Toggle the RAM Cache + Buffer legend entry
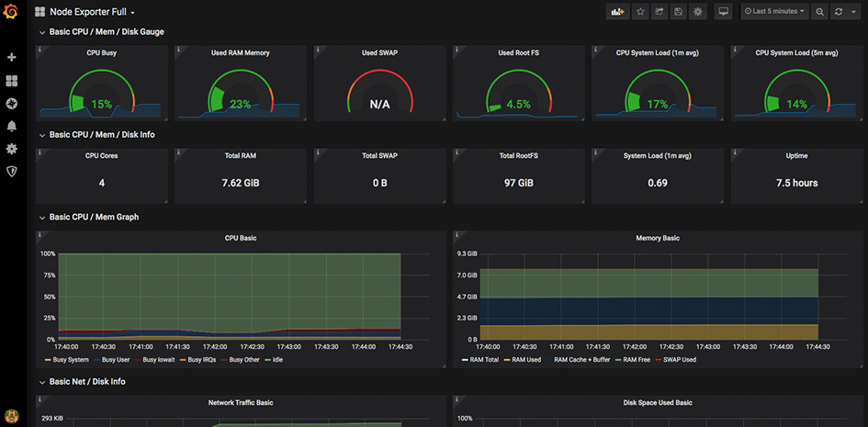 click(578, 360)
